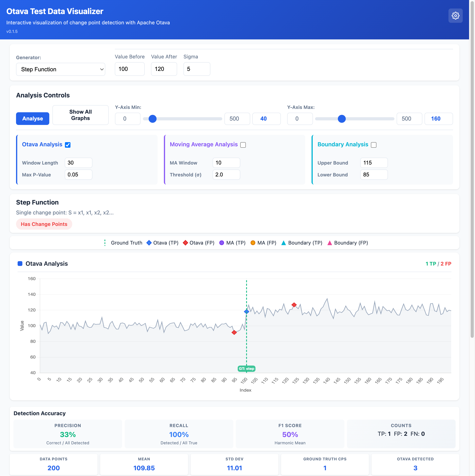Click the Y-Axis Max upper limit 500 field

coord(409,119)
